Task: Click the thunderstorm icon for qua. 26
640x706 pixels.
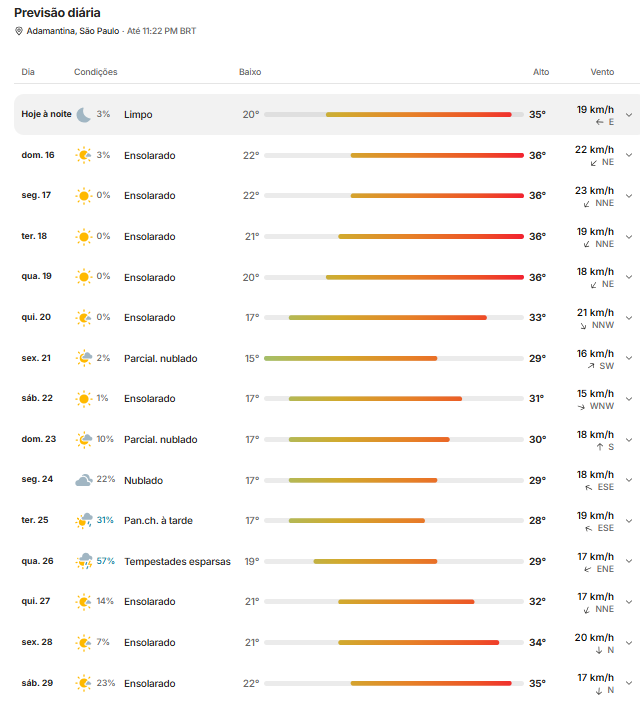Action: pos(84,561)
